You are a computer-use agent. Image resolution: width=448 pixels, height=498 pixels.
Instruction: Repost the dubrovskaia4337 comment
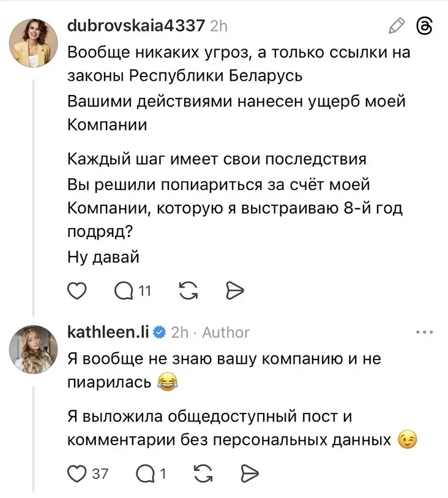point(189,292)
